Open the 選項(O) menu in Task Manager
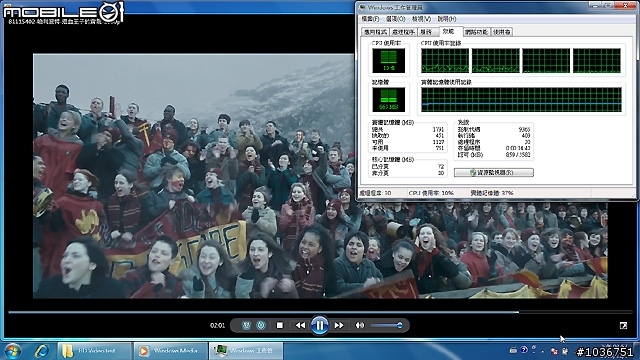This screenshot has width=640, height=360. 396,19
